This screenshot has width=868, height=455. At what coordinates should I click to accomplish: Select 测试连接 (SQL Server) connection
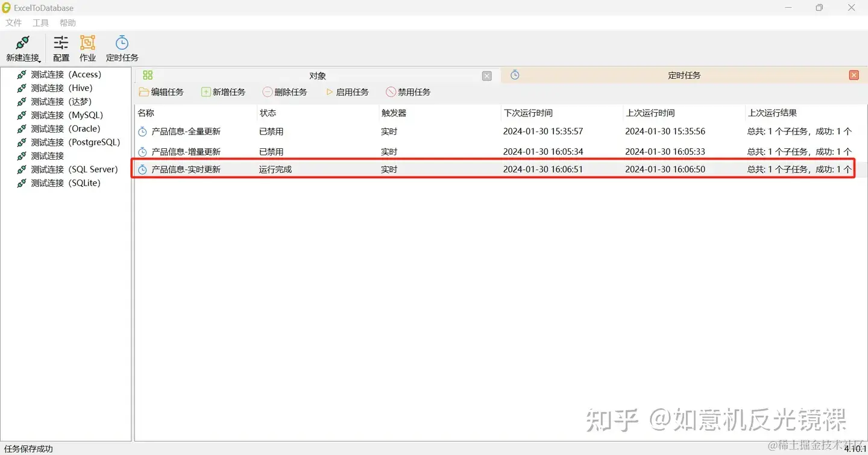coord(74,169)
